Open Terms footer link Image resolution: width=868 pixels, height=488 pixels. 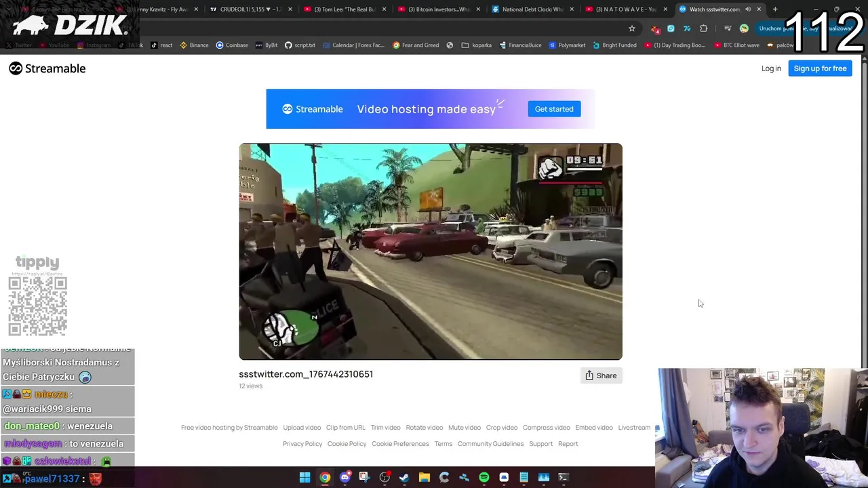tap(443, 444)
